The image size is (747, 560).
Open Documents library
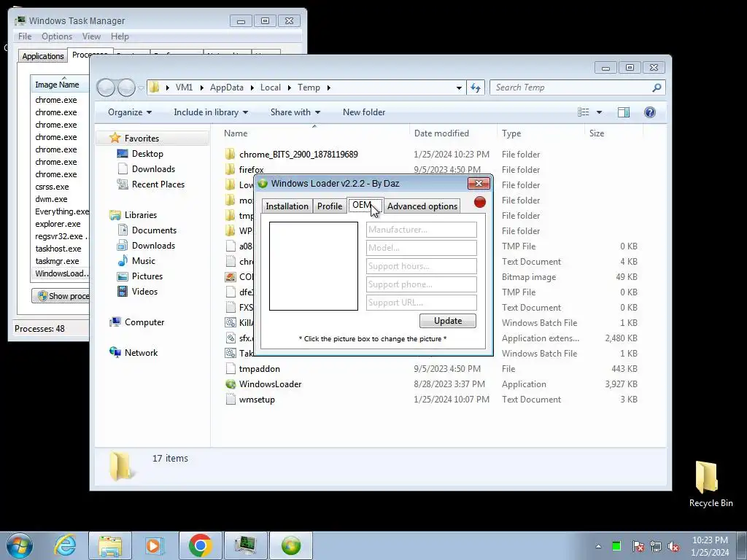(x=154, y=230)
